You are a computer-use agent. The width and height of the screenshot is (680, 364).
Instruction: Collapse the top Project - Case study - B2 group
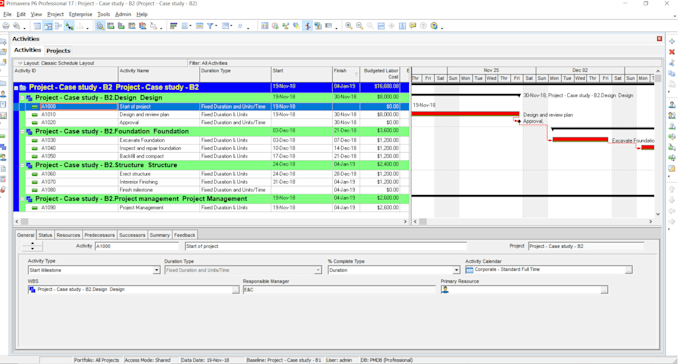(x=16, y=88)
